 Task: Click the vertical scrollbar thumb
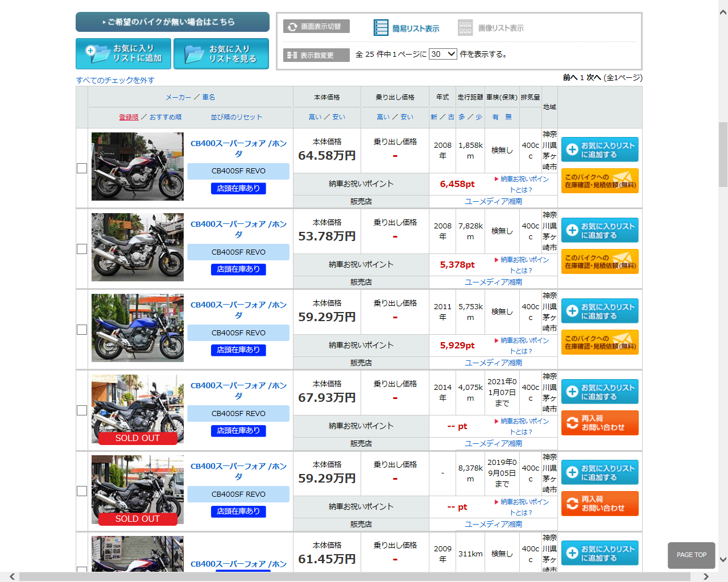click(723, 155)
